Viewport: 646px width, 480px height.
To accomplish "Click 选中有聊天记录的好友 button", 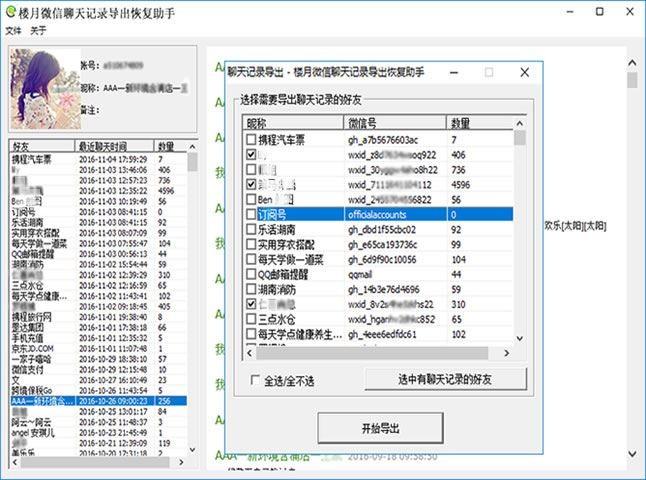I will coord(445,379).
